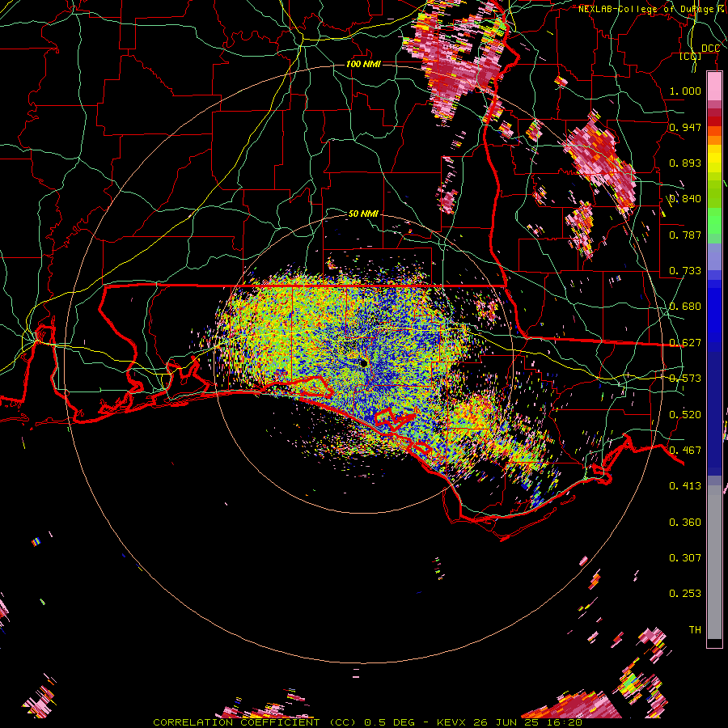Click the KEVX station identifier in the caption
The height and width of the screenshot is (728, 728).
point(451,722)
